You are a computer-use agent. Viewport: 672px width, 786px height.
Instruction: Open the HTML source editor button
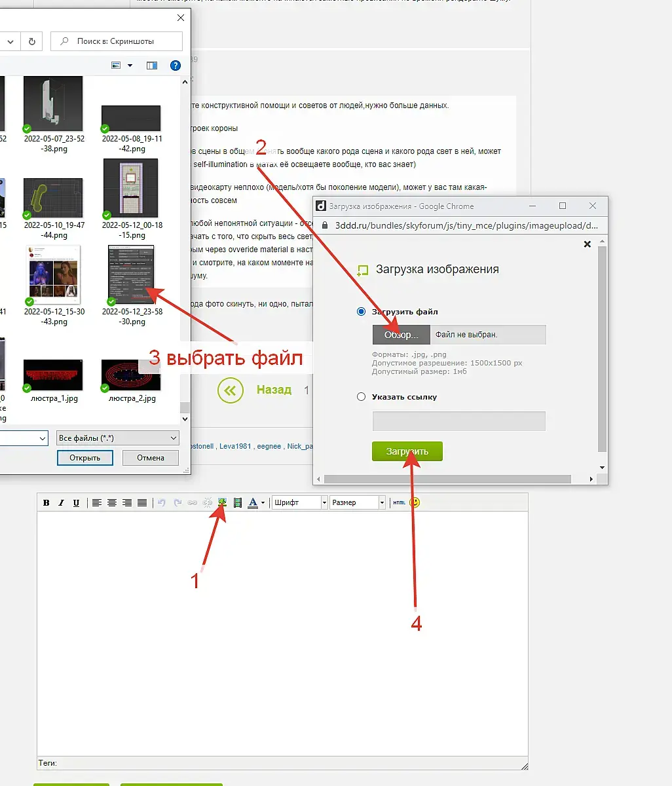tap(399, 503)
